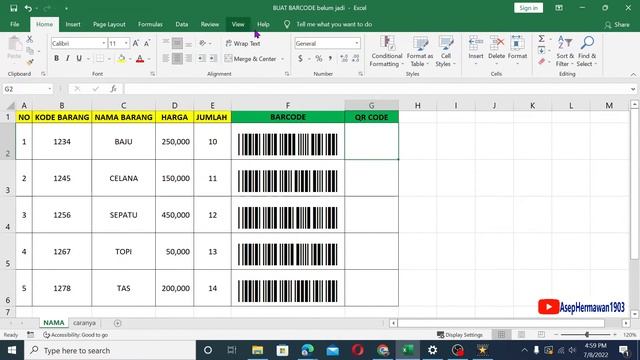Click the Insert Function fx icon
640x360 pixels.
pyautogui.click(x=113, y=89)
